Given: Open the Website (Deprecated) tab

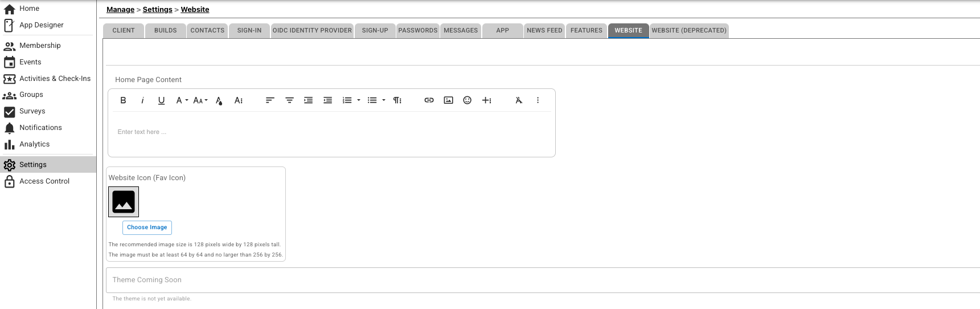Looking at the screenshot, I should pos(689,31).
